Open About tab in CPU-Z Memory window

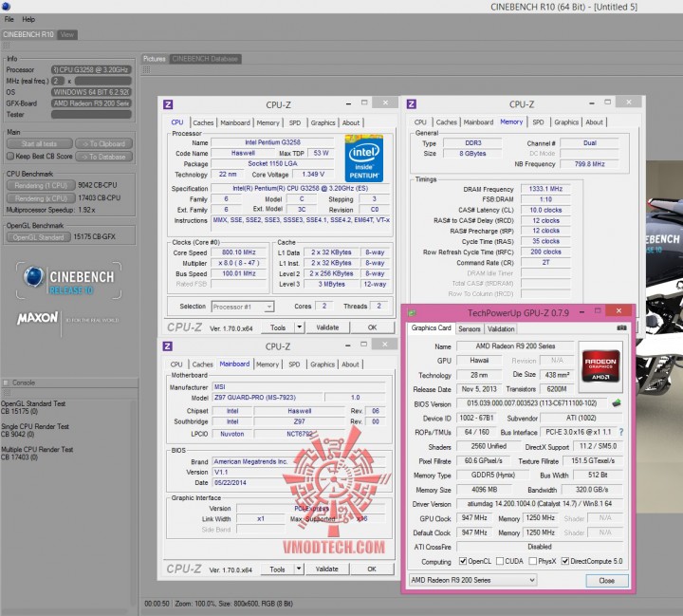(594, 122)
